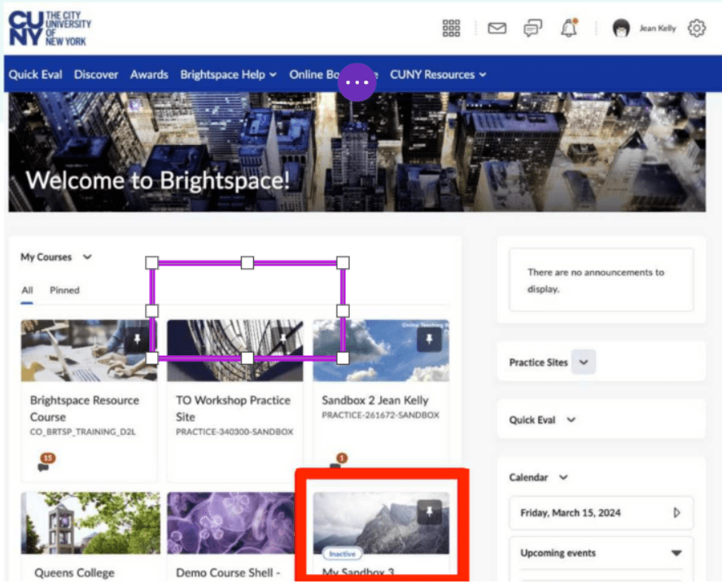Image resolution: width=722 pixels, height=588 pixels.
Task: Open Brightspace Resource Course link
Action: [85, 408]
